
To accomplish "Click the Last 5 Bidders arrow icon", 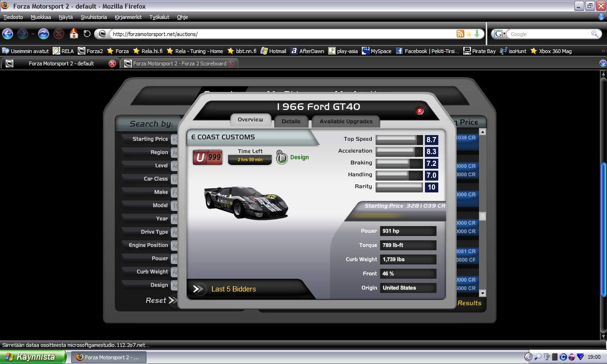I will [x=199, y=289].
